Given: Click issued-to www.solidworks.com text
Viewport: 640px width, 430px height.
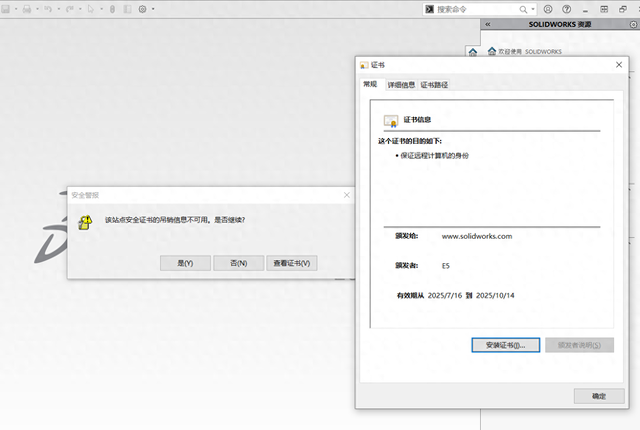Looking at the screenshot, I should pyautogui.click(x=477, y=236).
